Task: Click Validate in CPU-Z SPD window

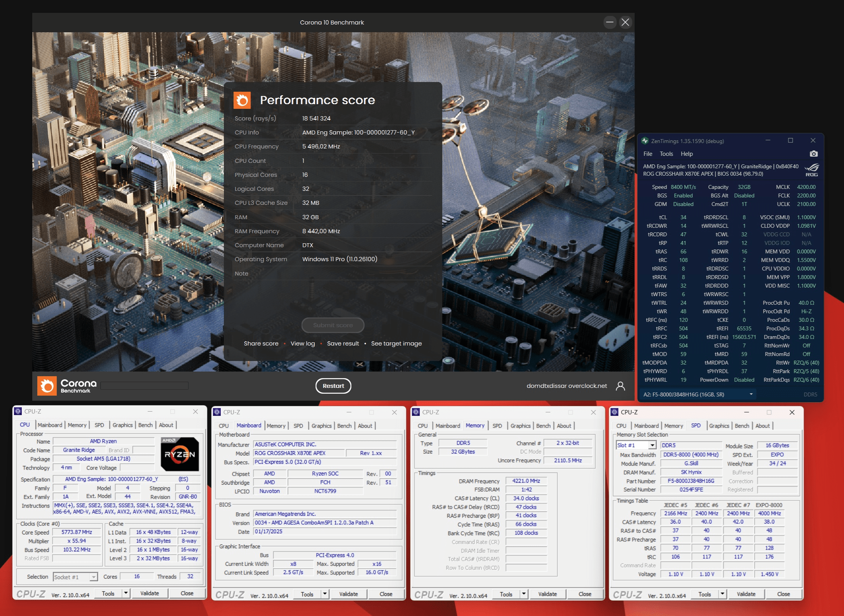Action: (746, 594)
